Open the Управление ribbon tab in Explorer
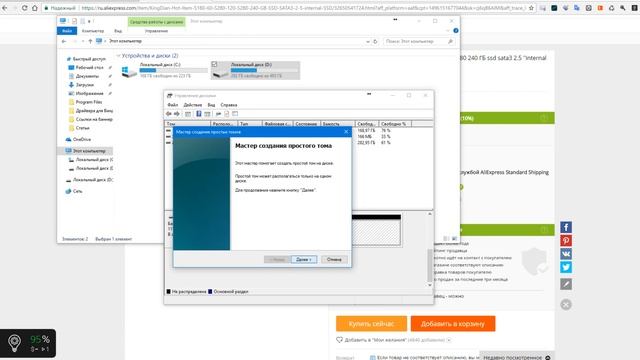 pos(156,31)
